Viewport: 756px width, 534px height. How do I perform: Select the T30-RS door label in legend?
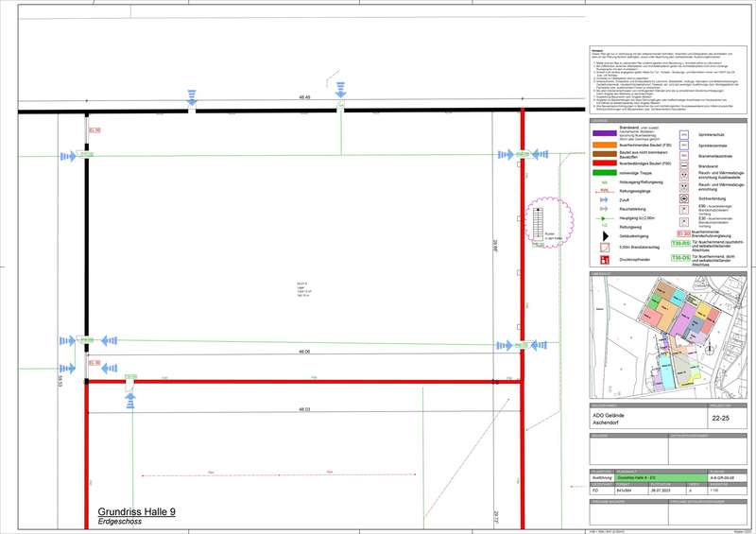click(679, 243)
